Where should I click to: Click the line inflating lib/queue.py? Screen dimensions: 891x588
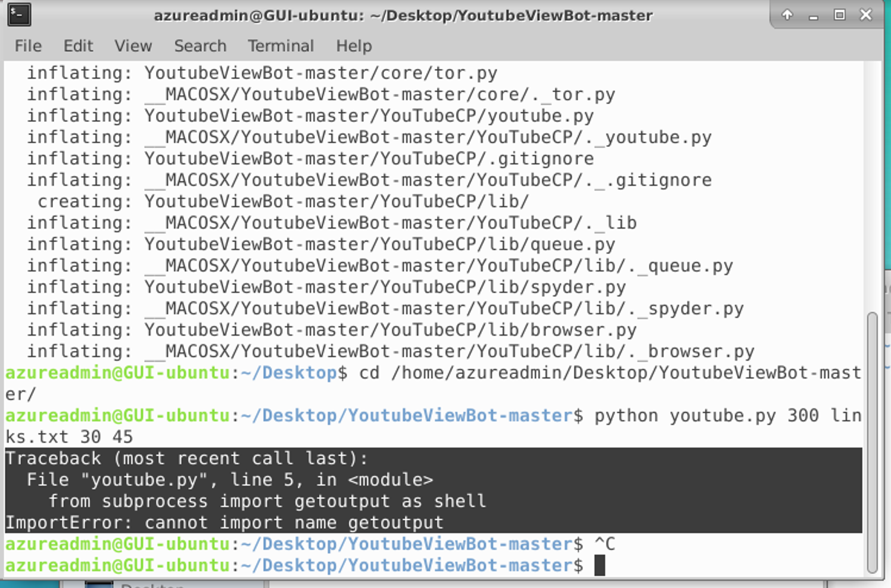coord(321,244)
